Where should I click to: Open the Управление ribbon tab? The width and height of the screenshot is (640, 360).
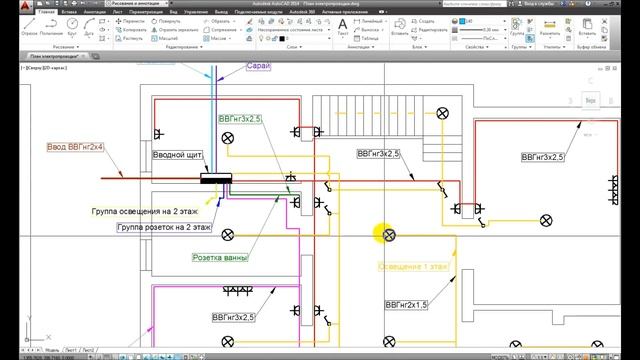point(196,12)
